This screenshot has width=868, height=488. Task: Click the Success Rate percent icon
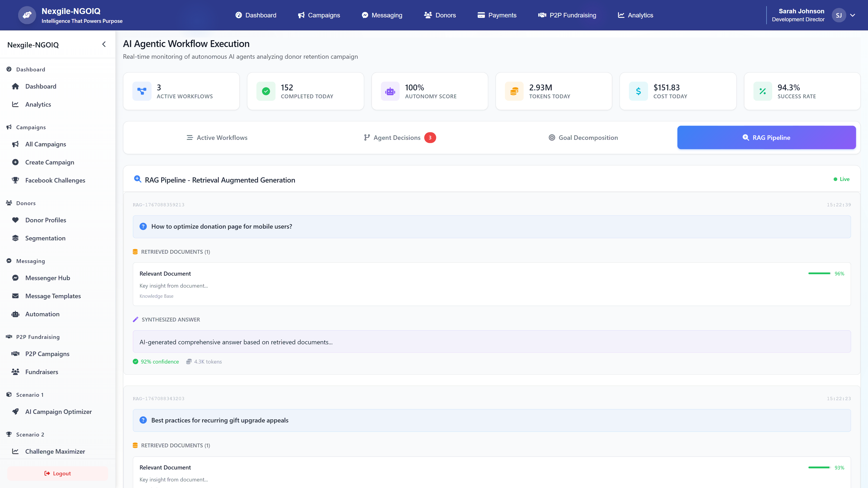[x=762, y=91]
